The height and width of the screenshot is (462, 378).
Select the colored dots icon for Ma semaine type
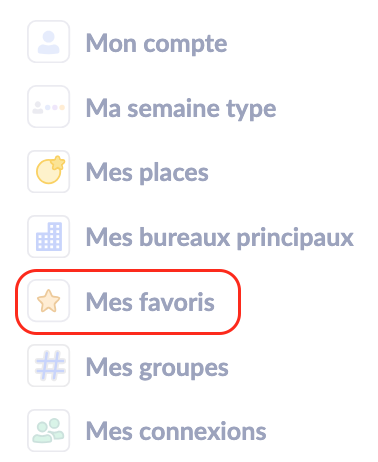tap(49, 107)
